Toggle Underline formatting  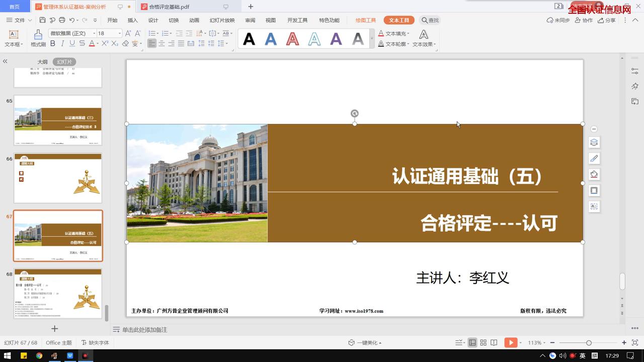point(72,44)
